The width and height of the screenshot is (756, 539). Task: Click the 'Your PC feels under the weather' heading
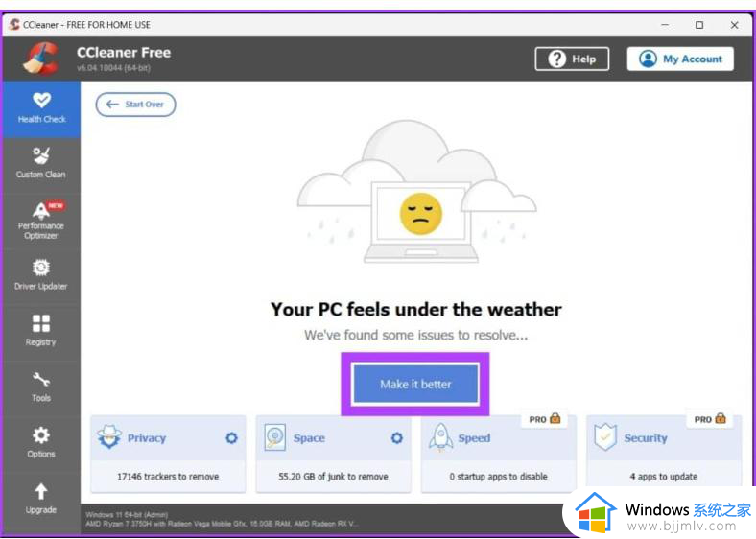pos(416,310)
